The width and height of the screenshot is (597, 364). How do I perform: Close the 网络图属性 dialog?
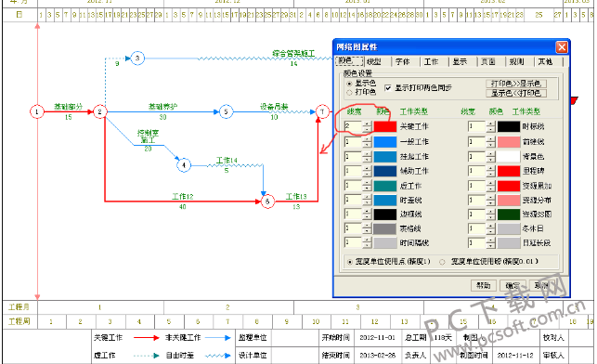(x=562, y=47)
